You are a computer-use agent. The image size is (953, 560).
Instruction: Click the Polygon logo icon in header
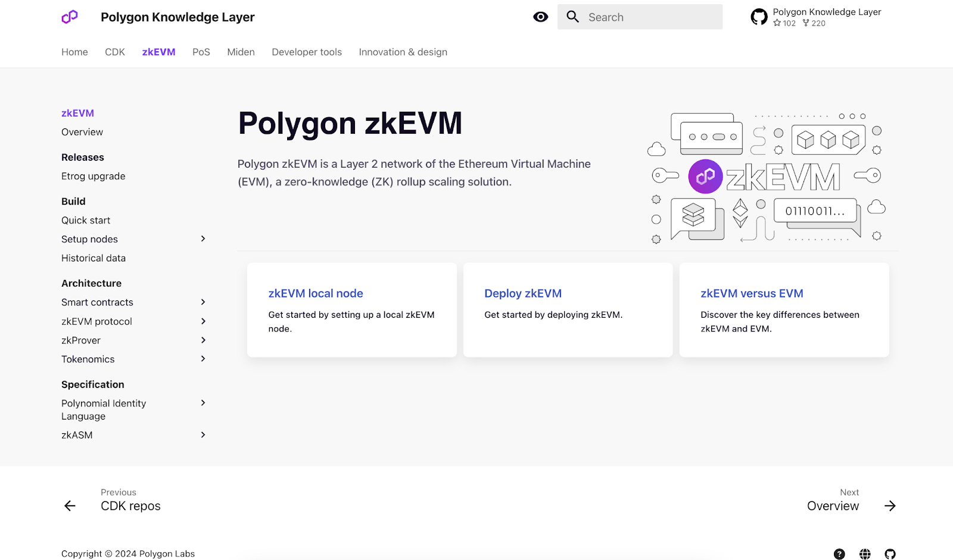[70, 17]
